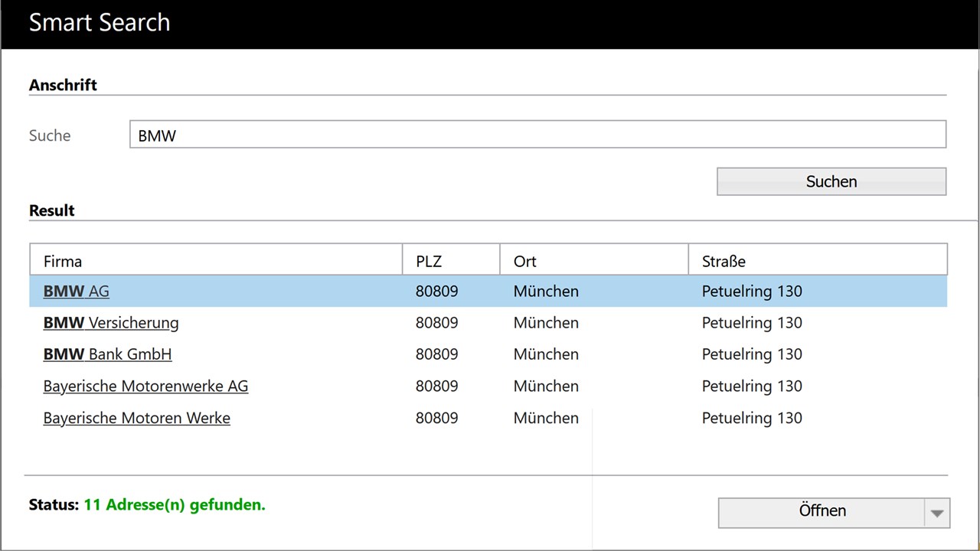Select München in the BMW Versicherung row

coord(546,323)
